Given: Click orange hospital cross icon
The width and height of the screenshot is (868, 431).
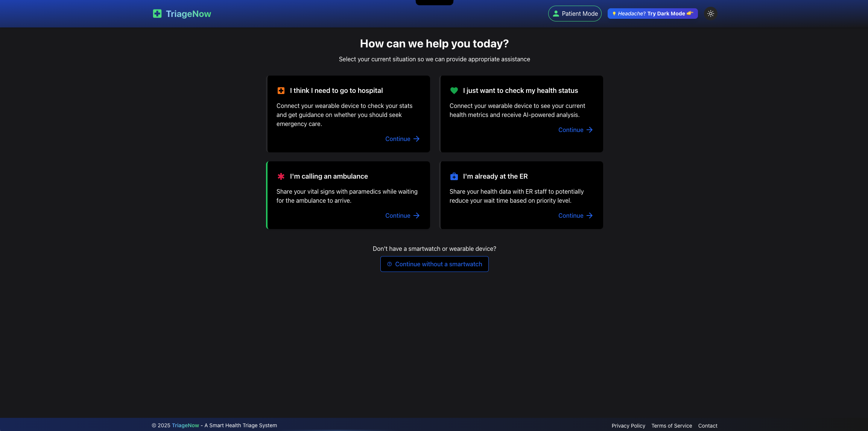Looking at the screenshot, I should pyautogui.click(x=281, y=91).
